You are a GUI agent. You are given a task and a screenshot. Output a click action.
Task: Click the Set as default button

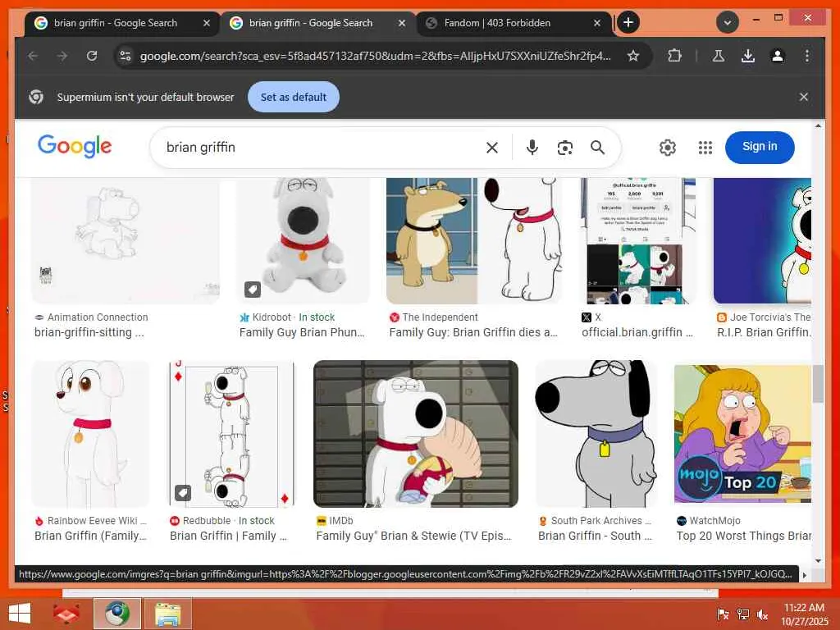click(x=294, y=97)
